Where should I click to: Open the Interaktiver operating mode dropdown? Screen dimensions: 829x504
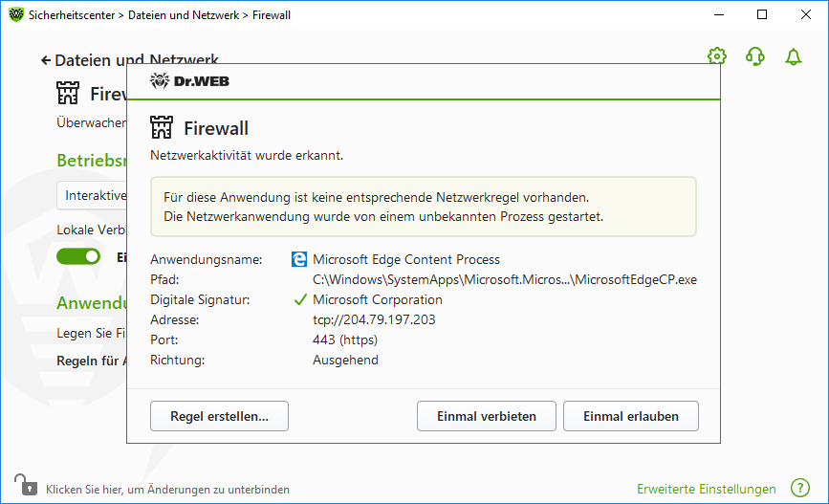tap(93, 195)
